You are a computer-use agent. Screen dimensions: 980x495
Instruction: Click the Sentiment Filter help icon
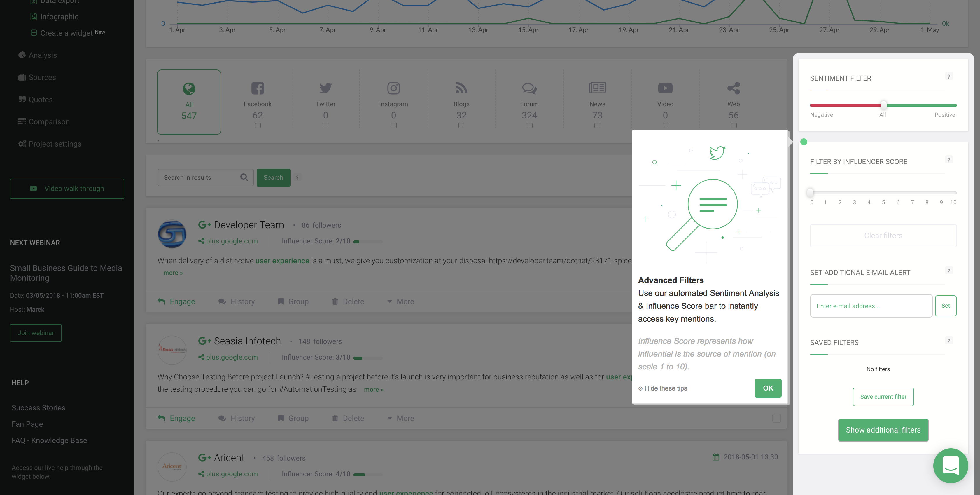tap(949, 76)
